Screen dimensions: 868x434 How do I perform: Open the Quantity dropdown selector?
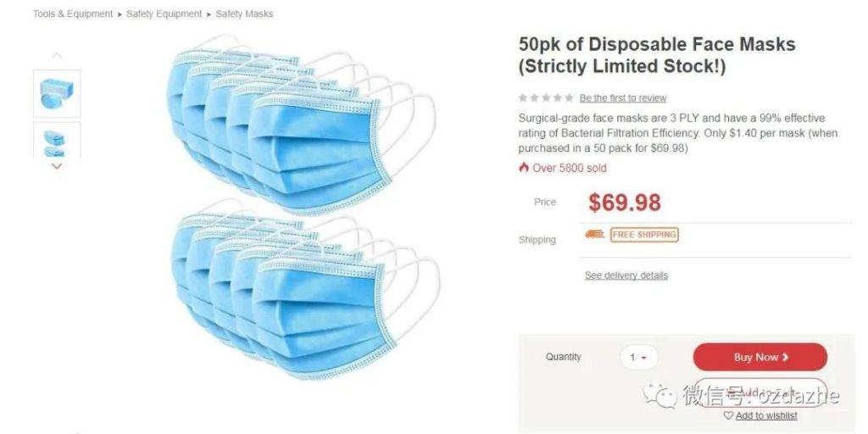pyautogui.click(x=639, y=358)
